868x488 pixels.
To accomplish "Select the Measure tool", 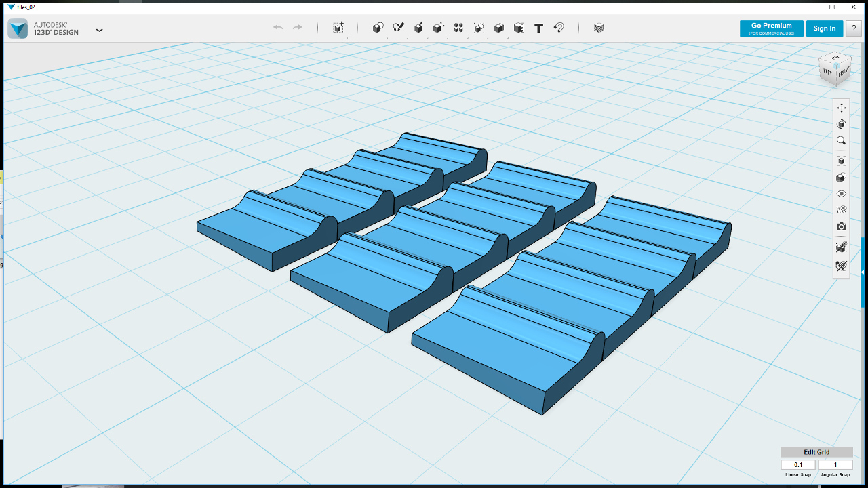I will 519,28.
